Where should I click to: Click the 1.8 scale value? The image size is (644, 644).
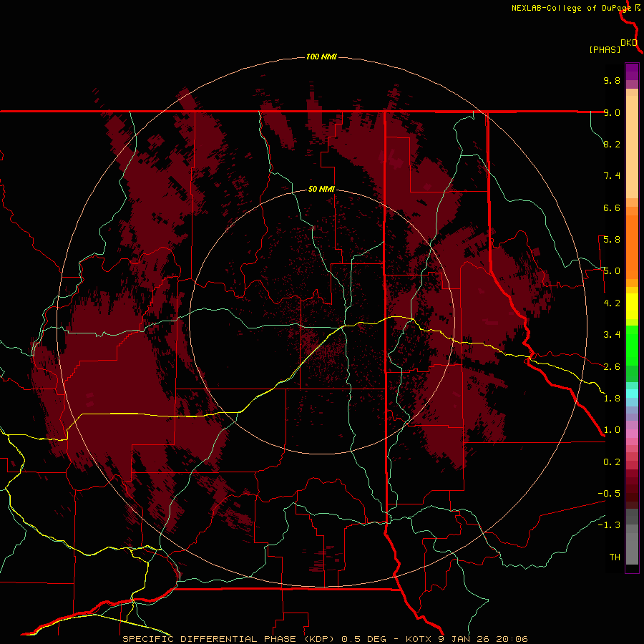pyautogui.click(x=612, y=399)
